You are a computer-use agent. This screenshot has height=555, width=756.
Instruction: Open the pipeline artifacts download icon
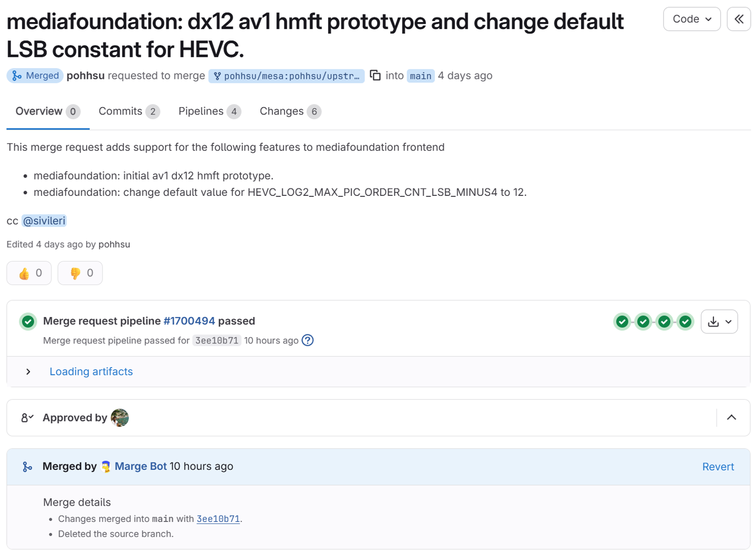(x=719, y=322)
